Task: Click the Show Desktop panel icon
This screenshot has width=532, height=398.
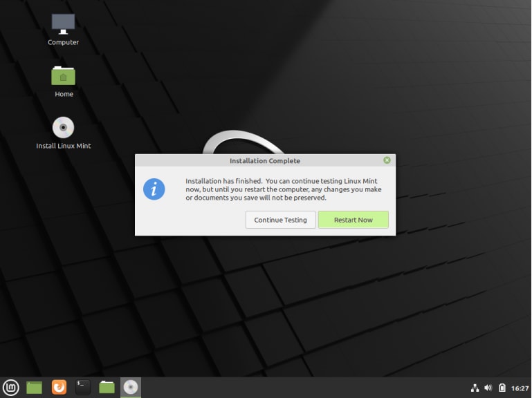Action: 35,388
